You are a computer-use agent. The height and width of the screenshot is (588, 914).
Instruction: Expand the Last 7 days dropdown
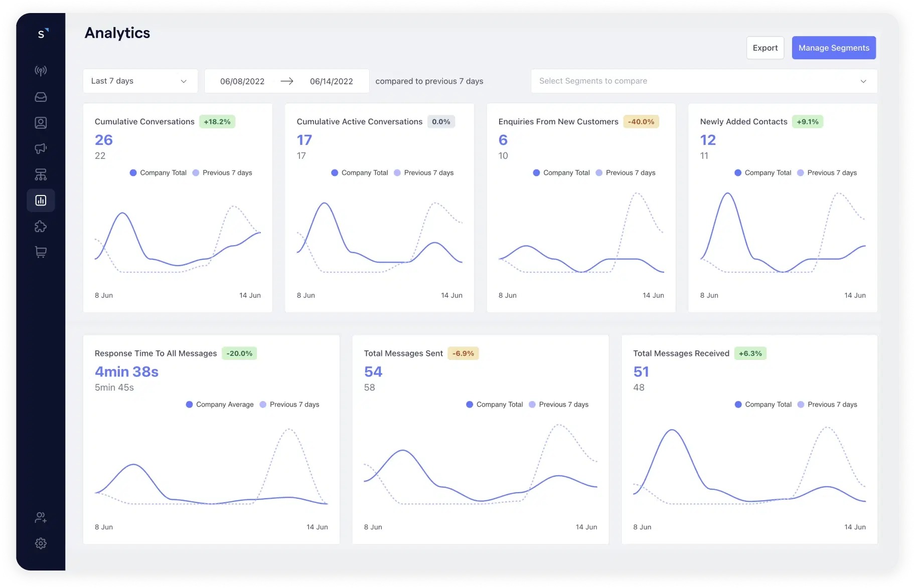[140, 81]
